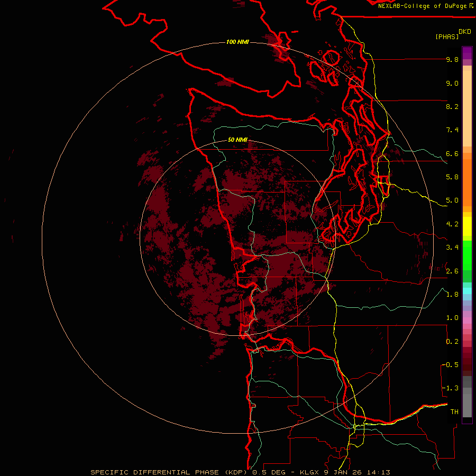
Task: Click the NEXLAB-College of DuPage credit text
Action: (x=423, y=6)
